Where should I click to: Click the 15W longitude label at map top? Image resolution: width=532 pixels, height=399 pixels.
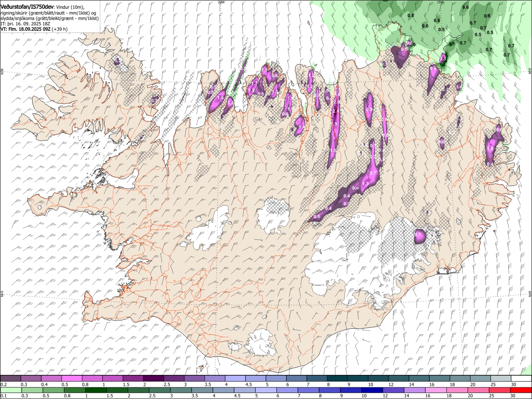pos(441,2)
